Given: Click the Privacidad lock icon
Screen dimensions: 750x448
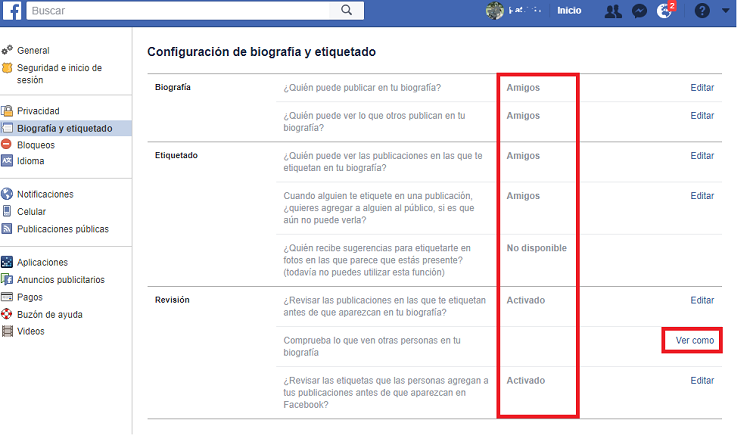Looking at the screenshot, I should (7, 111).
